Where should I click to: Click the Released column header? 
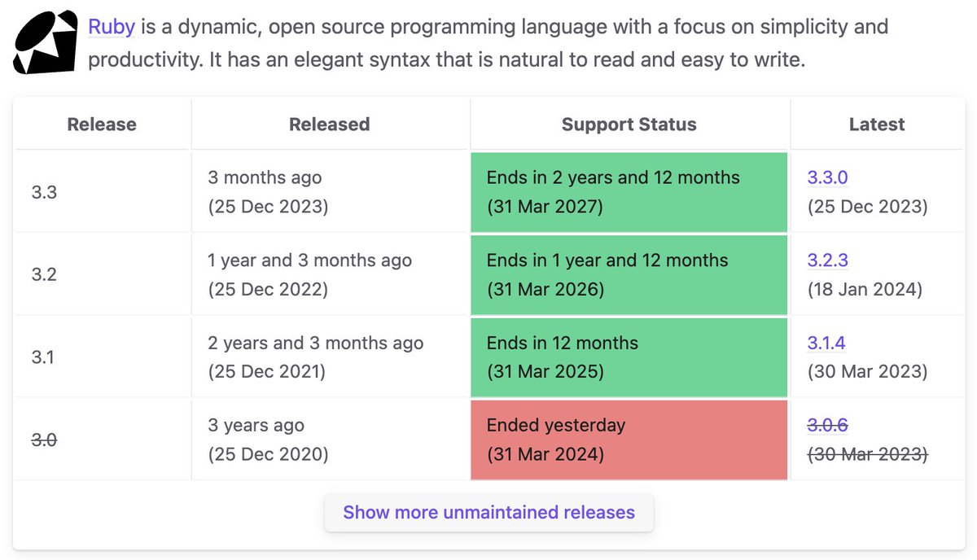(x=330, y=125)
